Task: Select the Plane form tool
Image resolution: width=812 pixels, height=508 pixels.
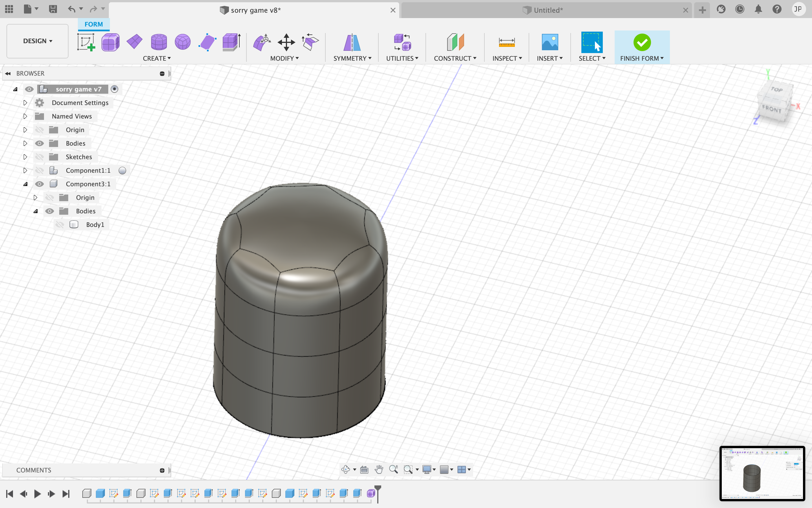Action: [134, 42]
